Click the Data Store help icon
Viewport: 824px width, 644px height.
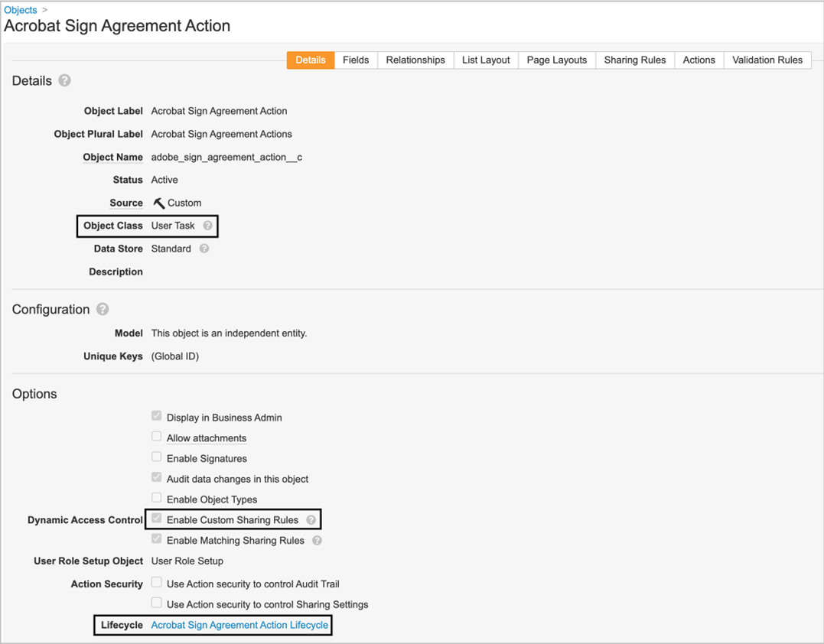[x=204, y=249]
